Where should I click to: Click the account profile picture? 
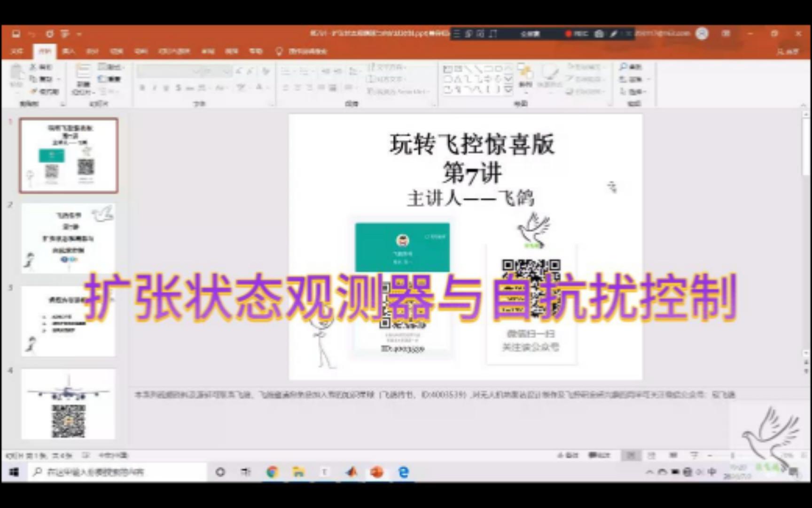click(702, 33)
